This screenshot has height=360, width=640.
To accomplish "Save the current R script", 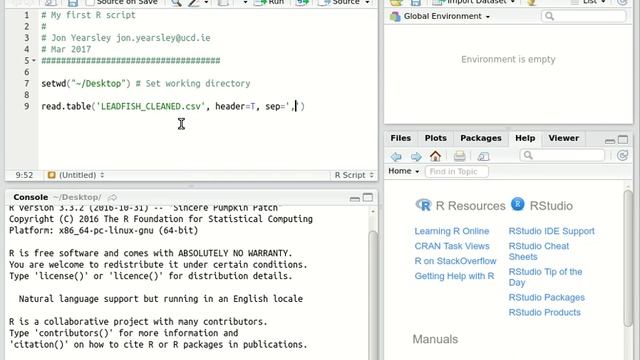I will 73,2.
